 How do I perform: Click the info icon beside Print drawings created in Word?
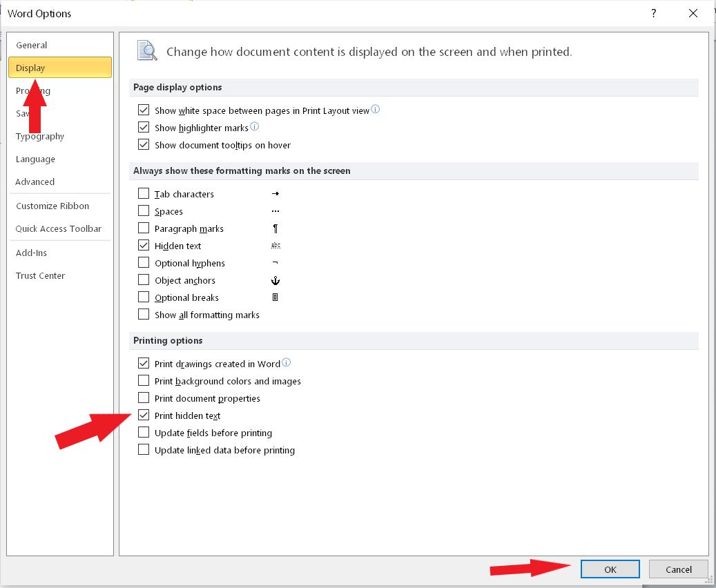(x=286, y=362)
